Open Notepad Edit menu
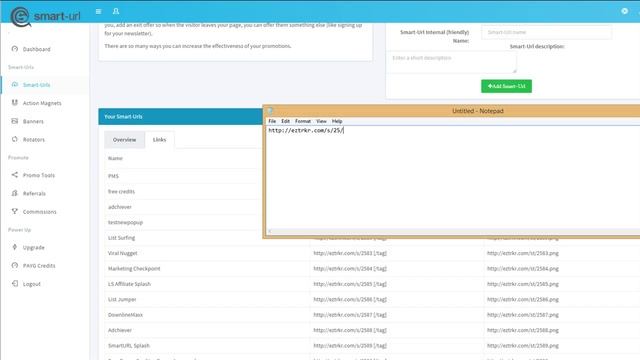 point(285,121)
